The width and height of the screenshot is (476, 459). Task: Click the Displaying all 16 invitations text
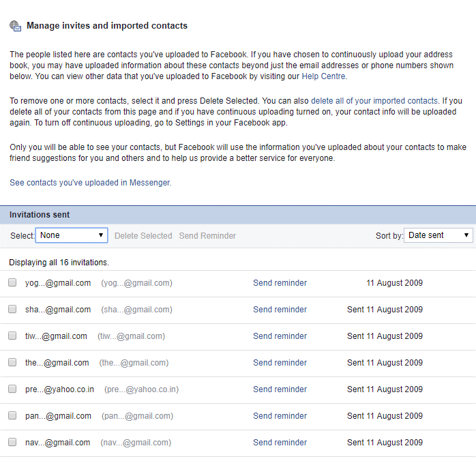(59, 263)
